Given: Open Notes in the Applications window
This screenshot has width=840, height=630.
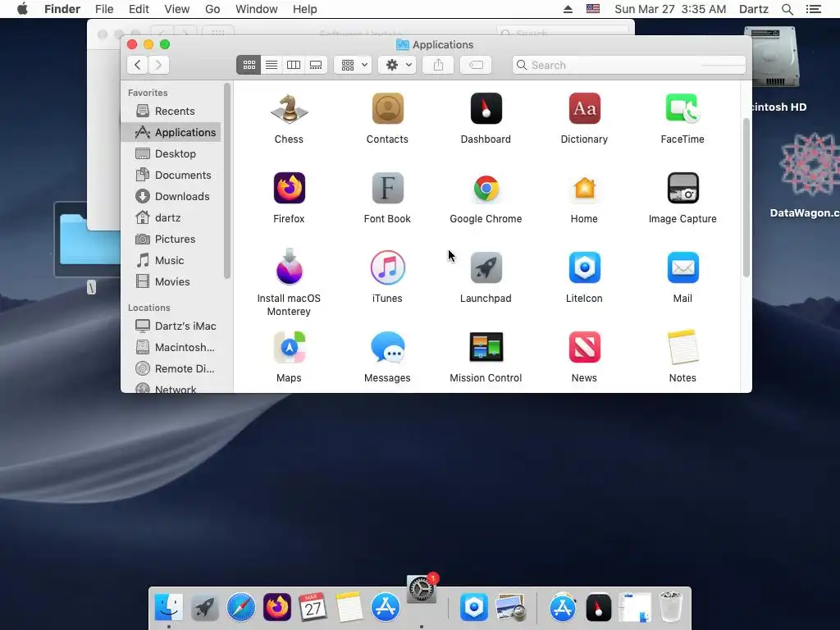Looking at the screenshot, I should [x=682, y=347].
